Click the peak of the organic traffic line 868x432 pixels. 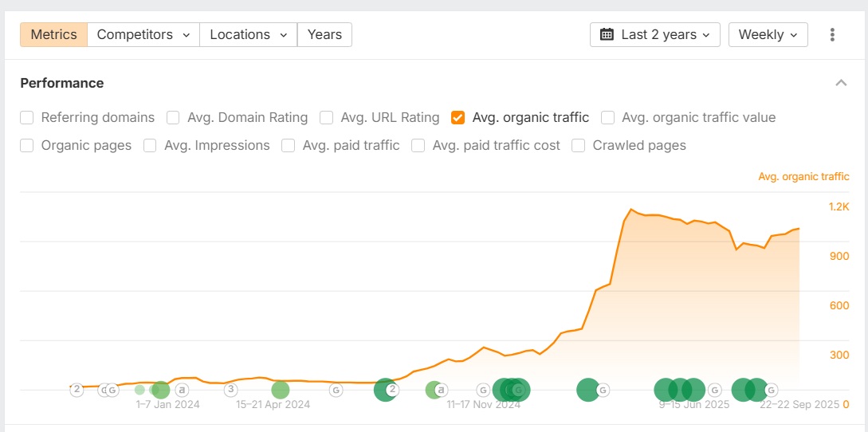[631, 210]
